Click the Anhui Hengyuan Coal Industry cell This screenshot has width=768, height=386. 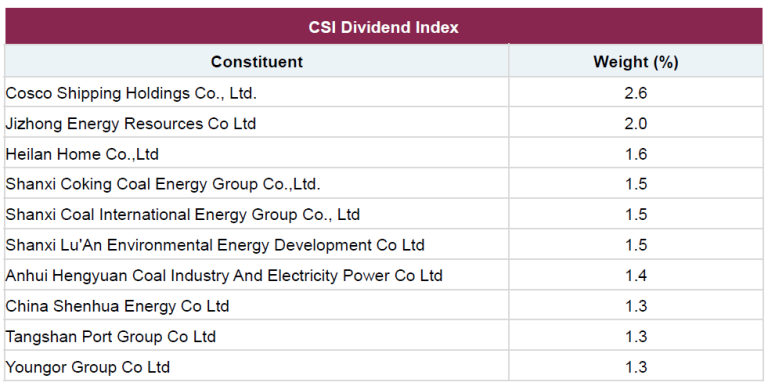[x=257, y=275]
